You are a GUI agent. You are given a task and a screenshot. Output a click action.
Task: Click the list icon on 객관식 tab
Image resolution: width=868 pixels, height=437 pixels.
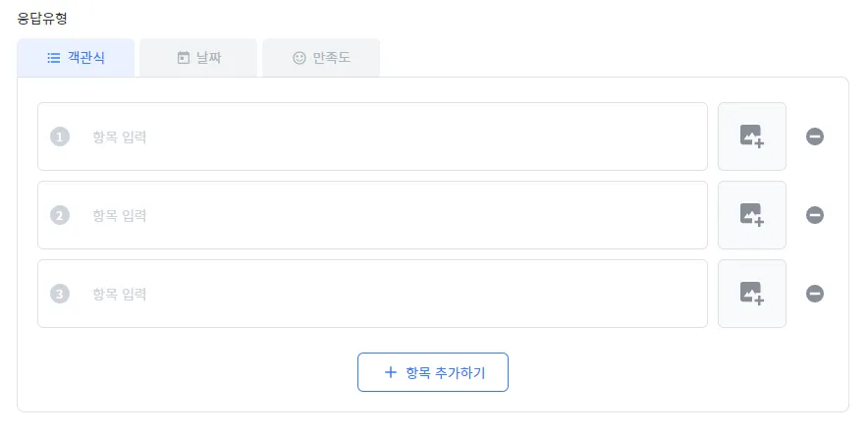click(x=54, y=58)
